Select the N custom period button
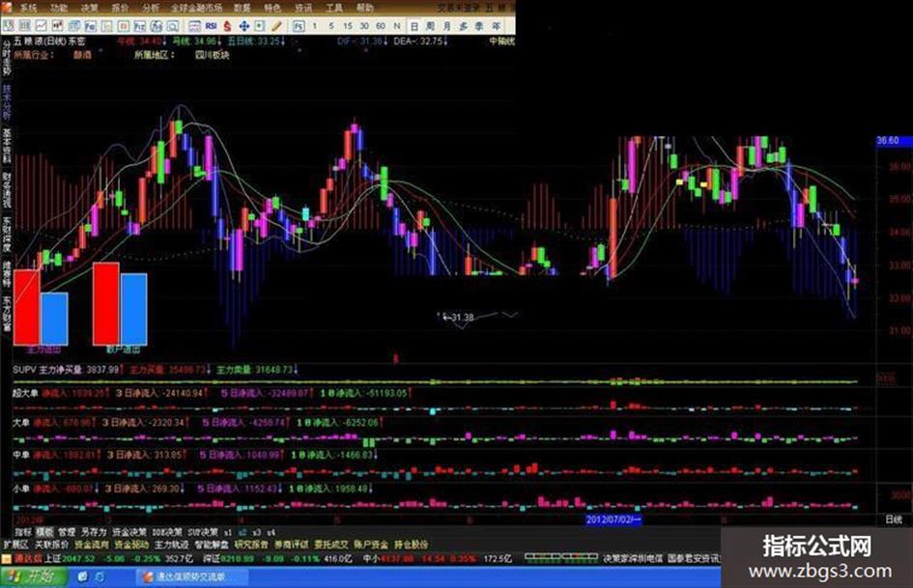The height and width of the screenshot is (588, 913). 397,26
